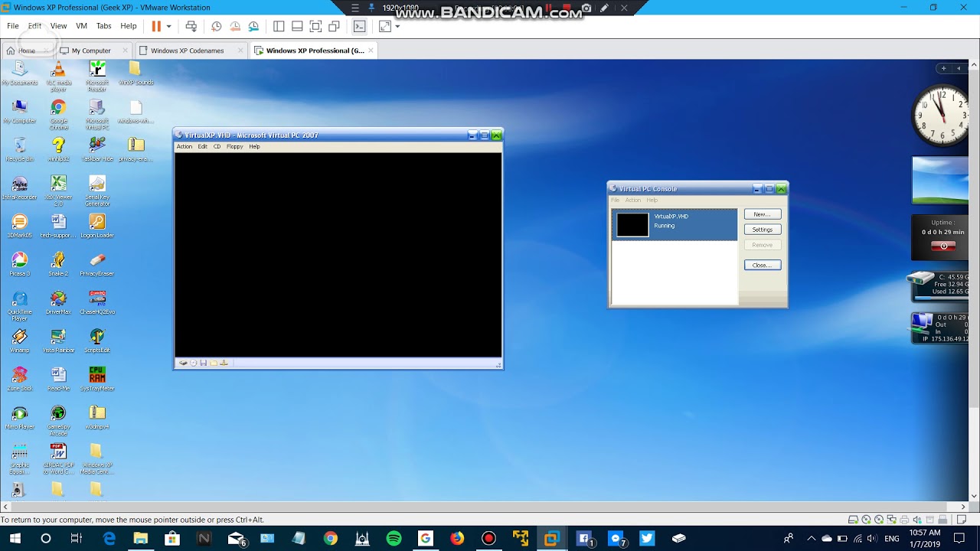
Task: Select Picasa 3 desktop icon
Action: [20, 264]
